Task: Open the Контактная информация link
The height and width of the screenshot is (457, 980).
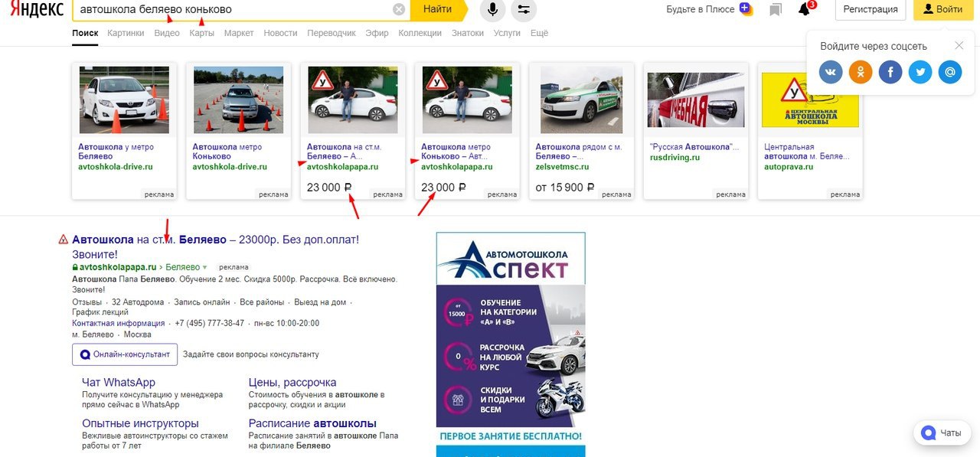Action: click(x=119, y=323)
